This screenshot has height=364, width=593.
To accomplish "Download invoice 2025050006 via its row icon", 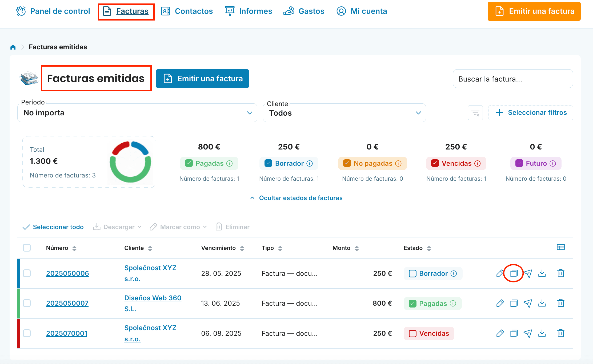I will tap(542, 273).
